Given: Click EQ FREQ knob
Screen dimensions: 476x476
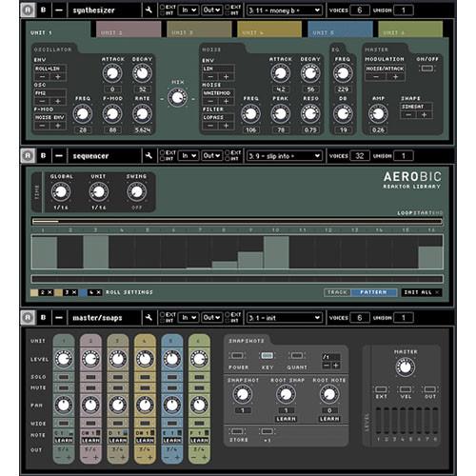Looking at the screenshot, I should coord(343,73).
